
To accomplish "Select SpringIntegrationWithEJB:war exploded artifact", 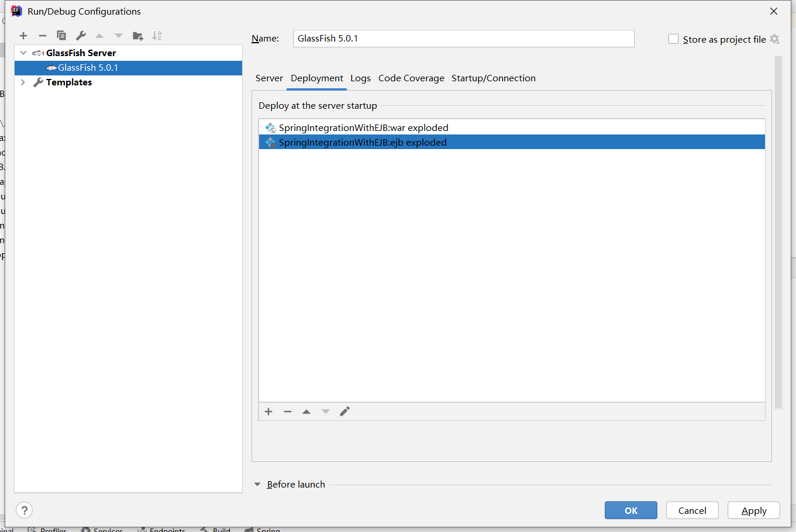I will [512, 127].
